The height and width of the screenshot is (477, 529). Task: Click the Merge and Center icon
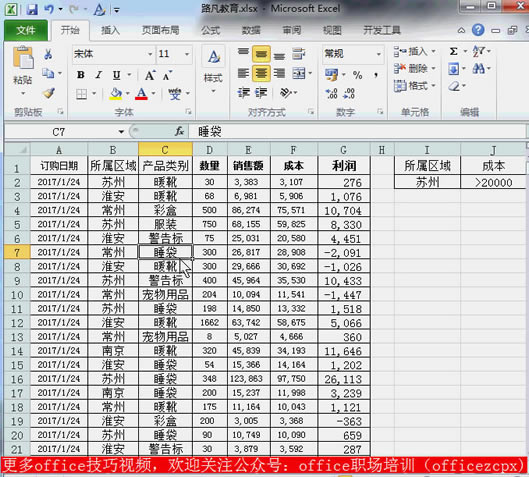(x=299, y=73)
